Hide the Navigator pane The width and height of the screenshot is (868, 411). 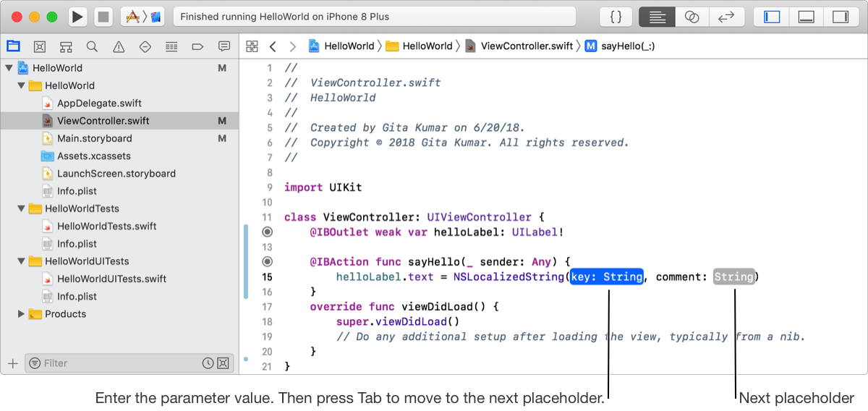(x=772, y=17)
